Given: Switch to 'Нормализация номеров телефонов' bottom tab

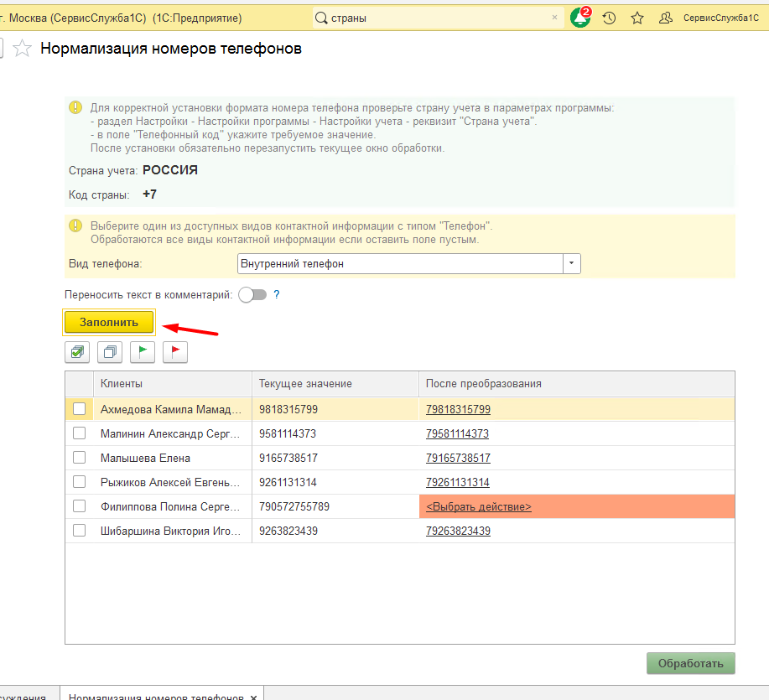Looking at the screenshot, I should pyautogui.click(x=156, y=696).
